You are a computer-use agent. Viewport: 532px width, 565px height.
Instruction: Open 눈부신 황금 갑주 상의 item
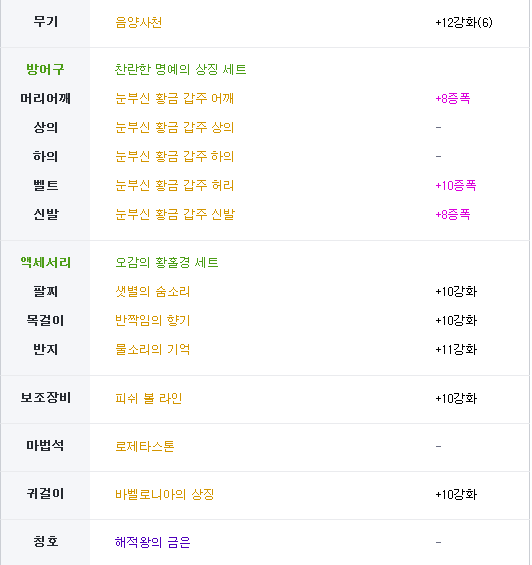(174, 127)
